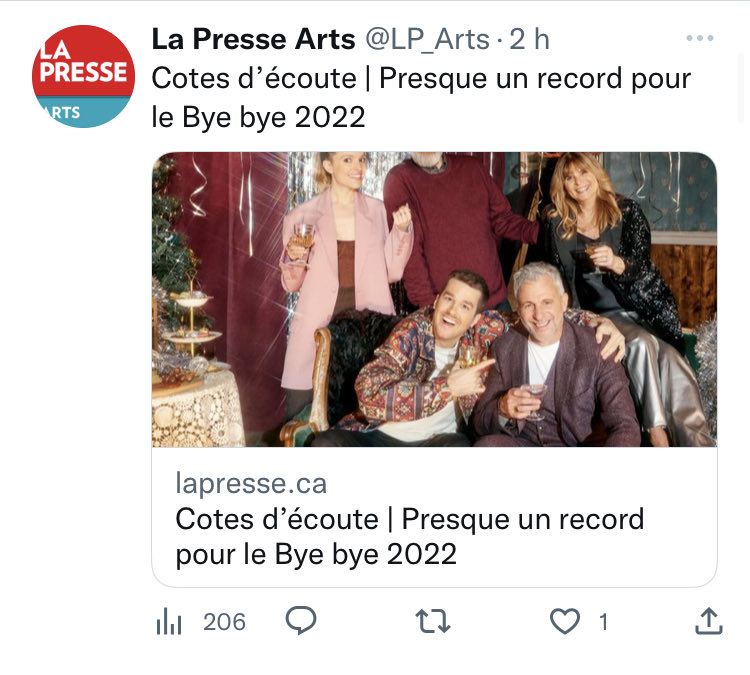750x675 pixels.
Task: Select the tweet text about Bye bye 2022
Action: [421, 98]
